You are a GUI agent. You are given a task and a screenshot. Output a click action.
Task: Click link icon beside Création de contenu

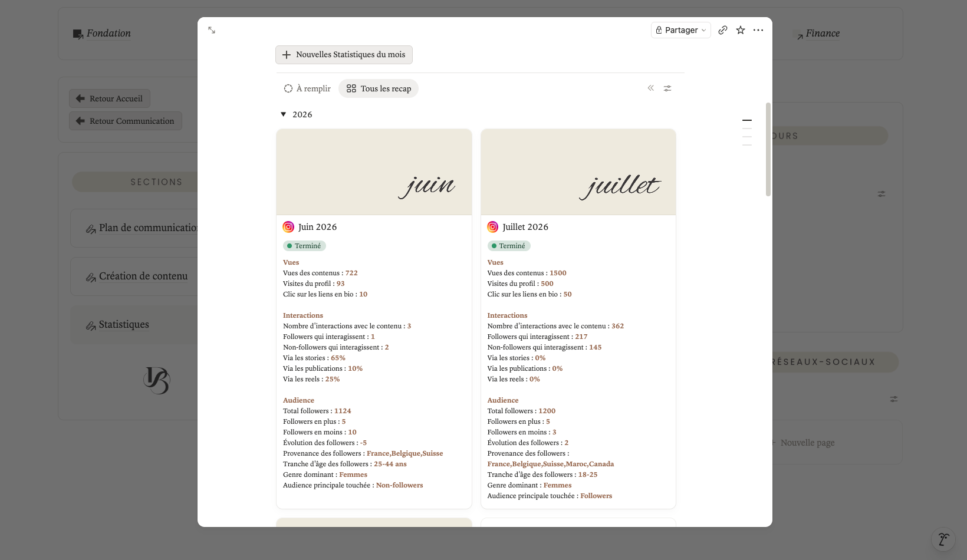click(91, 278)
